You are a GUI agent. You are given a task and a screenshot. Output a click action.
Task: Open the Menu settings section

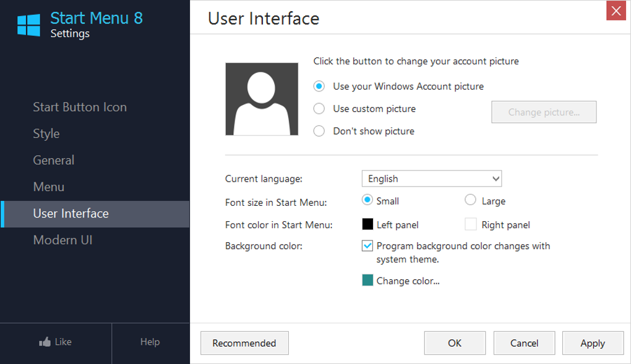pyautogui.click(x=49, y=187)
